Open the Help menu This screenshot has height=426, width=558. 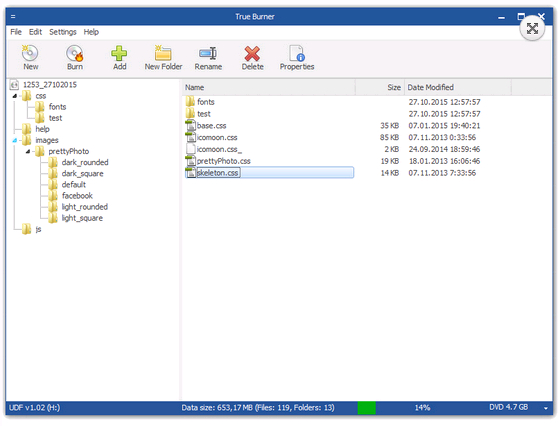91,32
